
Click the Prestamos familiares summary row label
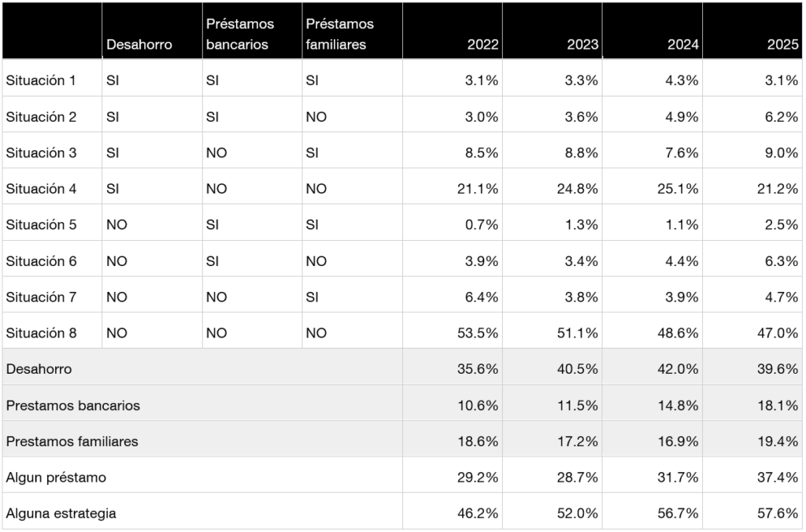tap(72, 441)
